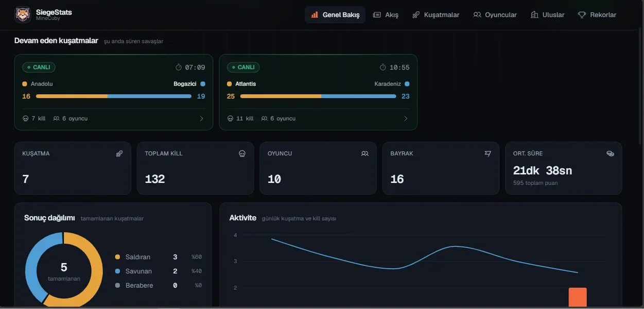Screen dimensions: 644x309
Task: Click the SiegeStats title text
Action: pos(54,12)
